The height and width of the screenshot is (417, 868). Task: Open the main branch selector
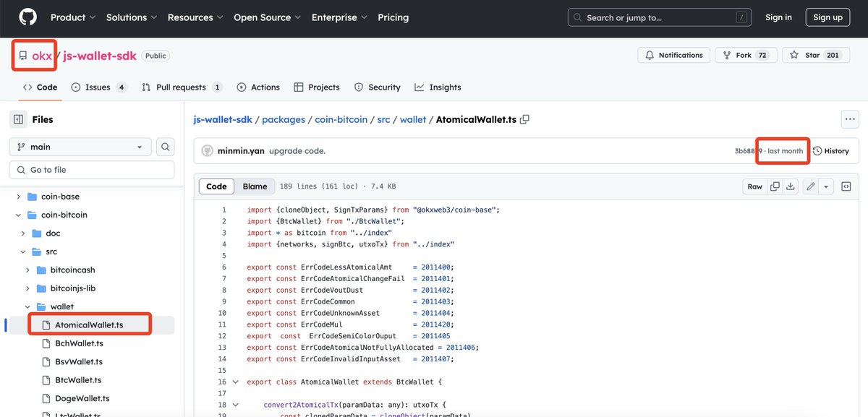pos(80,147)
